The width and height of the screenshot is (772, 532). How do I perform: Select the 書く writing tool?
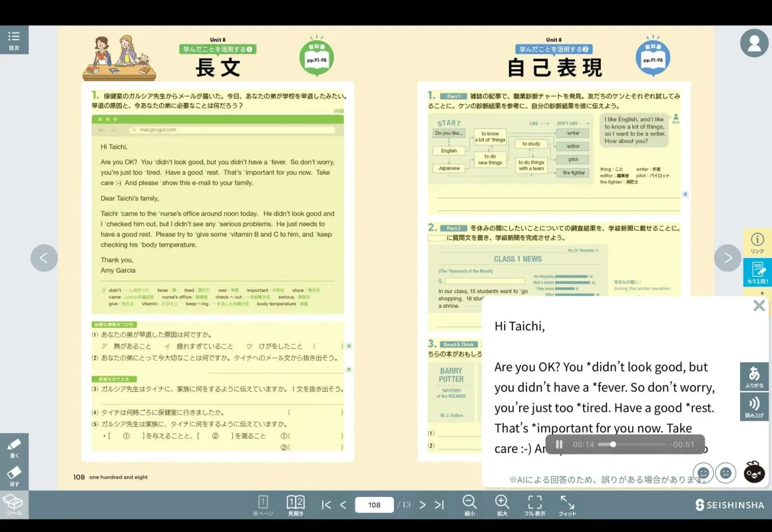[x=14, y=446]
